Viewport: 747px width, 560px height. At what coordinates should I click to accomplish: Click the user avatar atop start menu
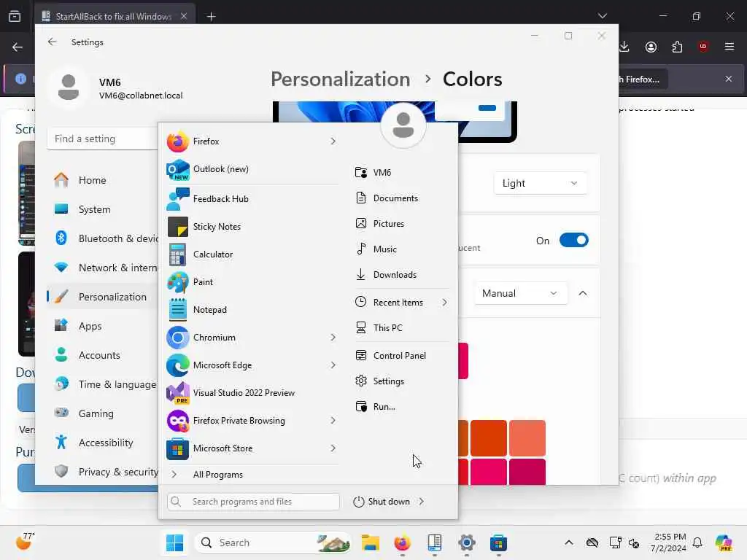[403, 125]
